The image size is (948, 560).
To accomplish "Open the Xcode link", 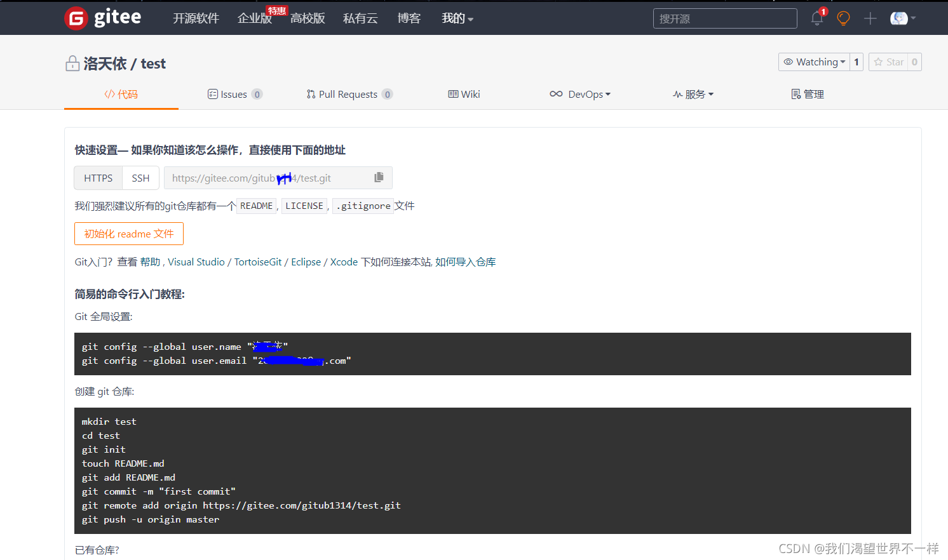I will click(x=344, y=262).
